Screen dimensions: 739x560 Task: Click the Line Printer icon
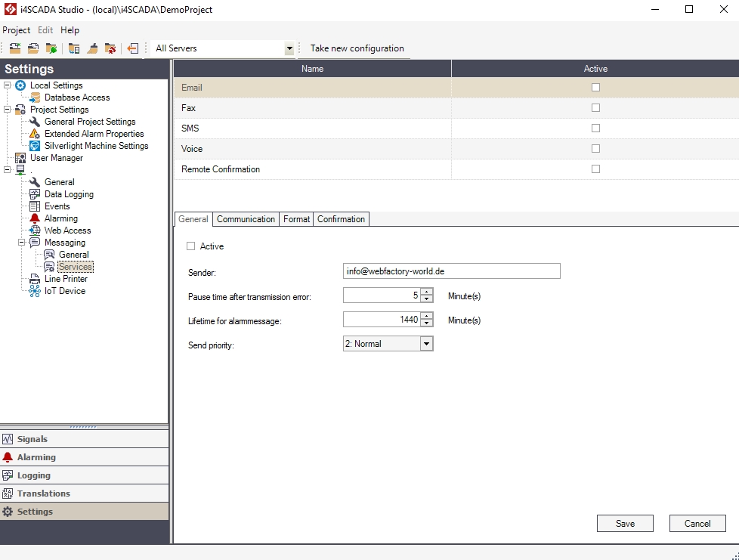tap(35, 279)
